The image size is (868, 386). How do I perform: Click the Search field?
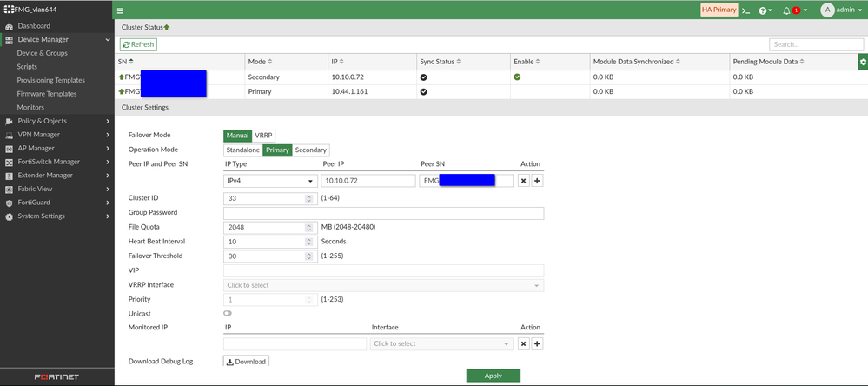tap(816, 44)
